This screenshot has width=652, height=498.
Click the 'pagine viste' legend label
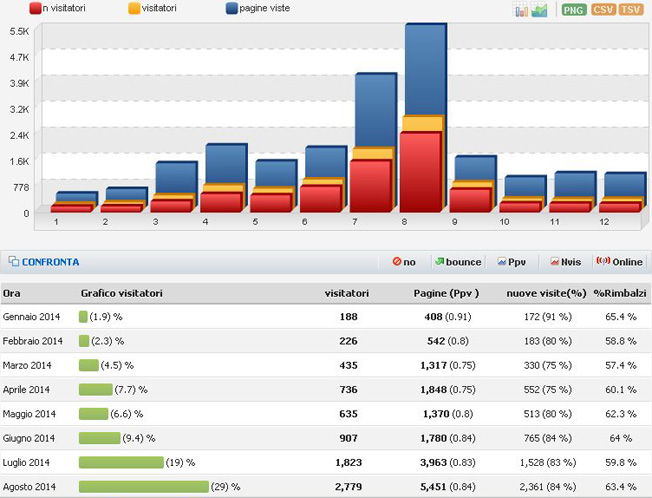point(264,8)
